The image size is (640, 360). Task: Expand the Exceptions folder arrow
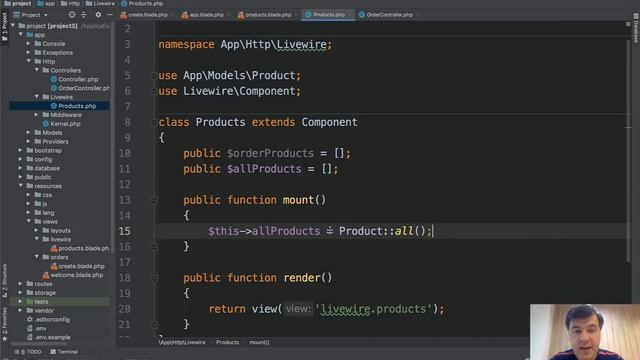click(x=29, y=52)
